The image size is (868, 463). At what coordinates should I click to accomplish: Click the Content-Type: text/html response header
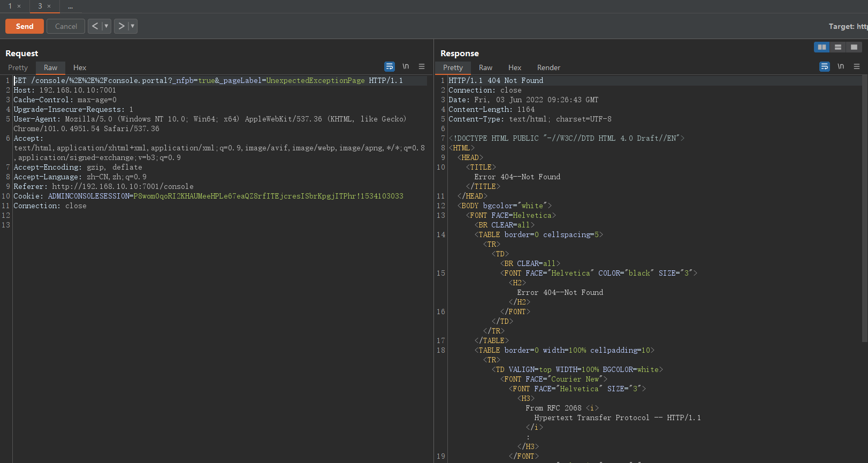point(530,119)
